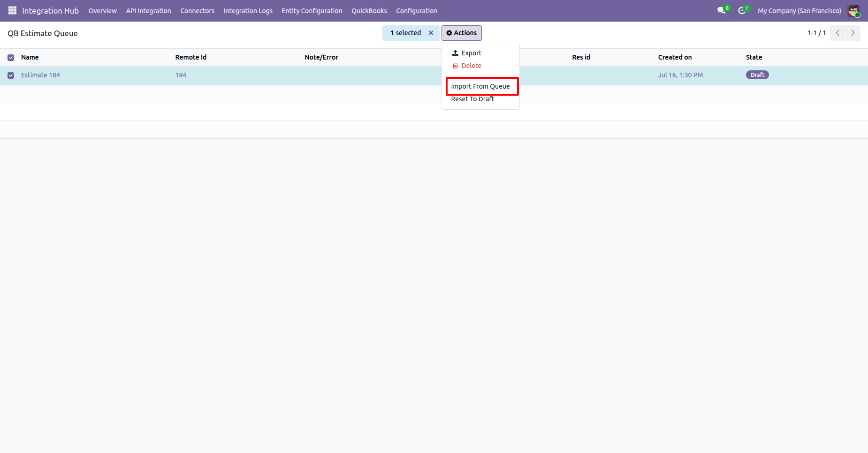Open the Entity Configuration menu
868x453 pixels.
pos(312,11)
